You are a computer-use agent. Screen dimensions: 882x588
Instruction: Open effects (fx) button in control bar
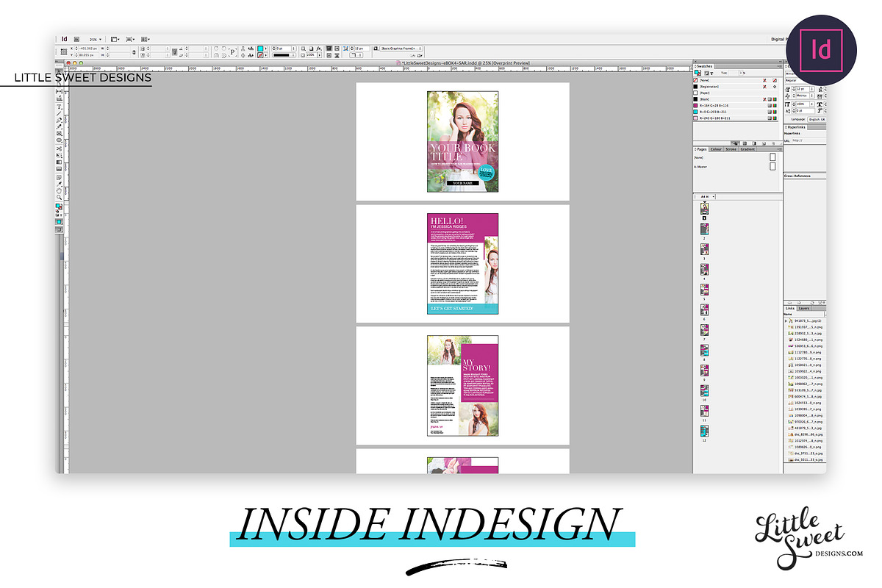tap(319, 48)
